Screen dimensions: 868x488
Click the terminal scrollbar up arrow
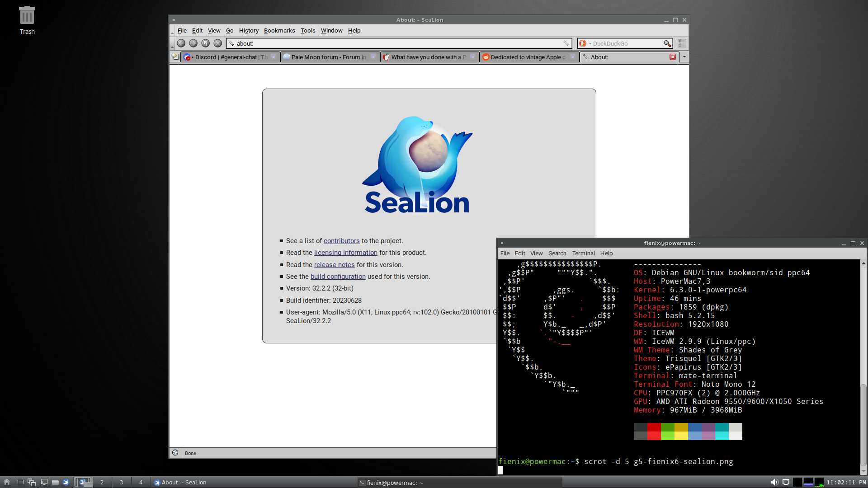coord(863,263)
